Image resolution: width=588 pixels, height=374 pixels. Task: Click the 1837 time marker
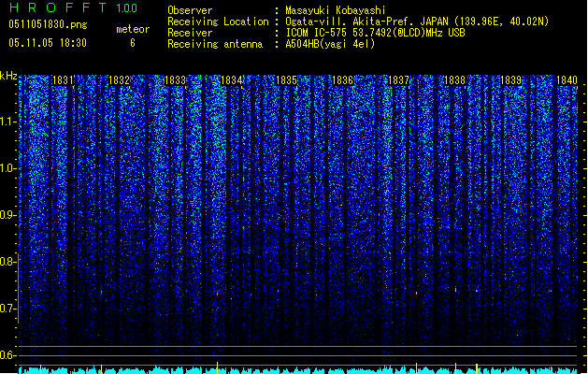pos(398,79)
